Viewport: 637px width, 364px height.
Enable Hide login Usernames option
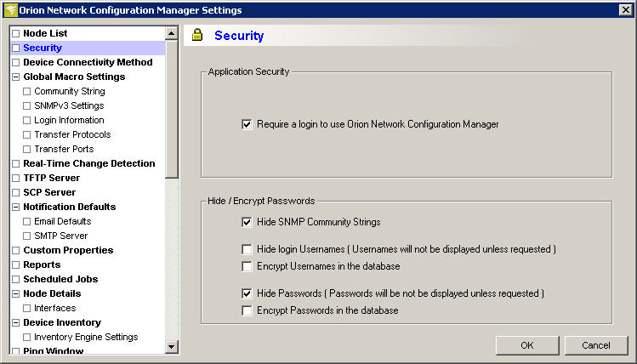pos(247,249)
